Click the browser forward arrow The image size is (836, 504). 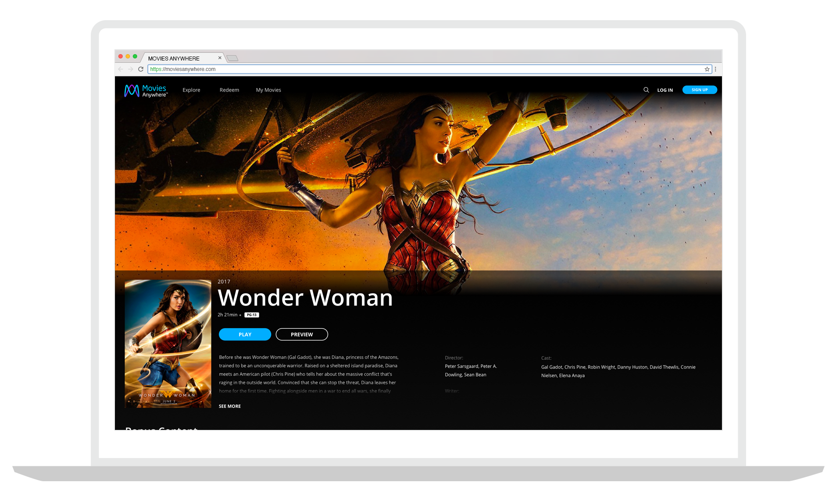click(131, 69)
